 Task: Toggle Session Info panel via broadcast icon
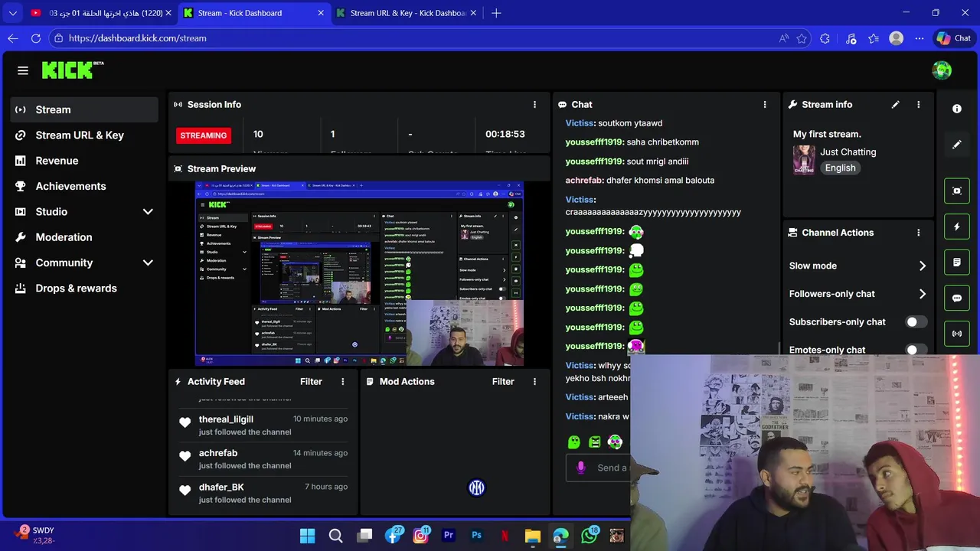click(957, 334)
